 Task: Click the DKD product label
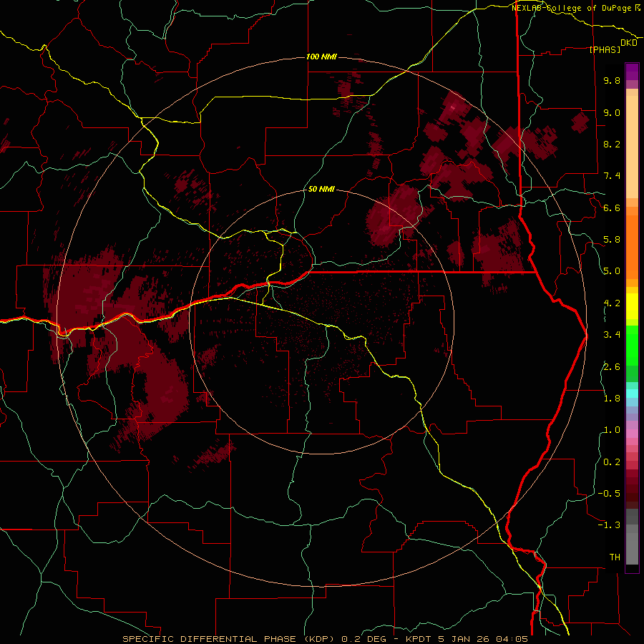click(x=629, y=43)
